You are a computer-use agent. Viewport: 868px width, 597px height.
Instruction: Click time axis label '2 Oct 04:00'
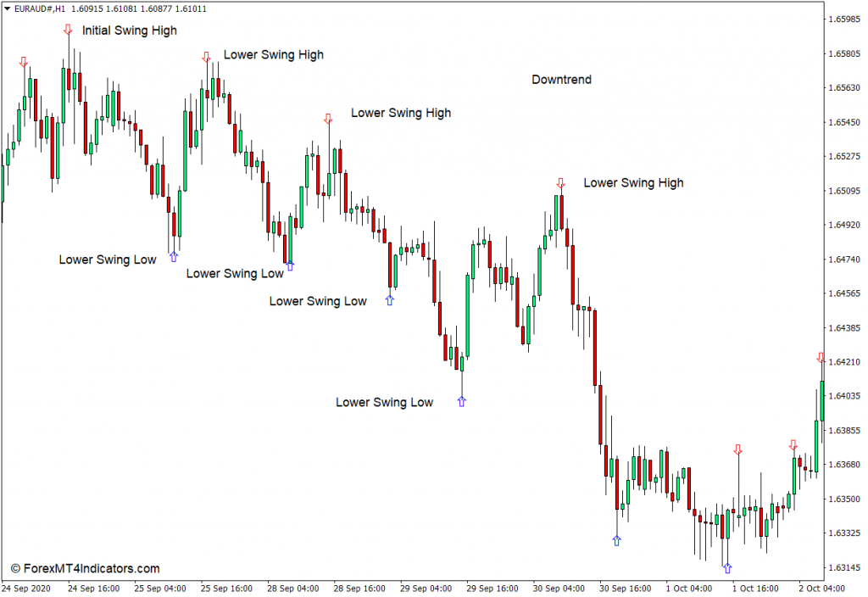coord(822,589)
